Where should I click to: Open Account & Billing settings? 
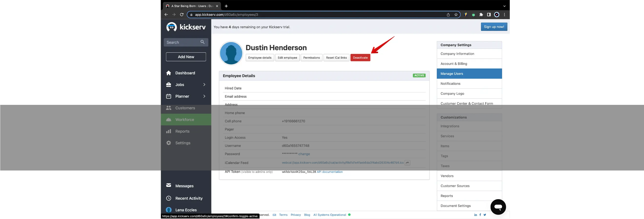tap(469, 64)
